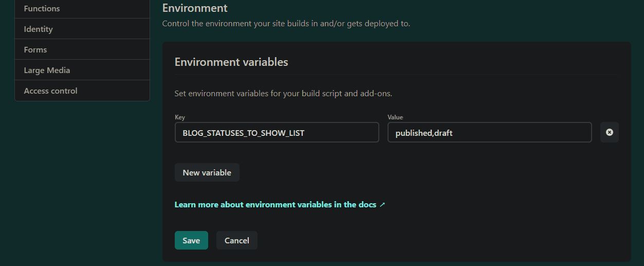Cancel editing the environment variables

pyautogui.click(x=237, y=240)
